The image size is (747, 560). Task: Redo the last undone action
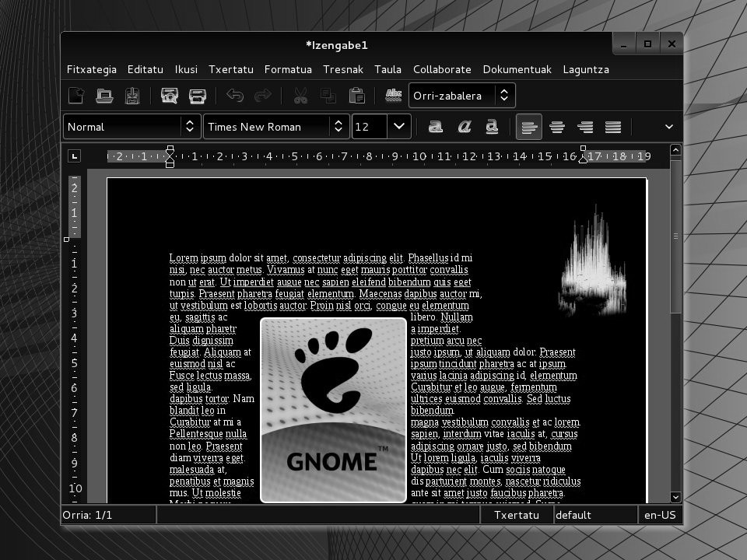click(262, 96)
